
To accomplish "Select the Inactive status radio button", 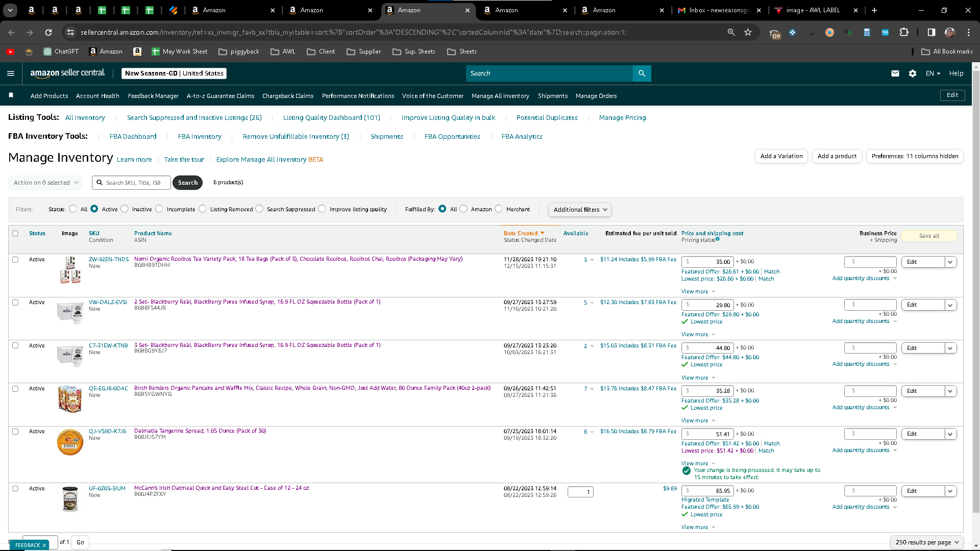I will (125, 209).
